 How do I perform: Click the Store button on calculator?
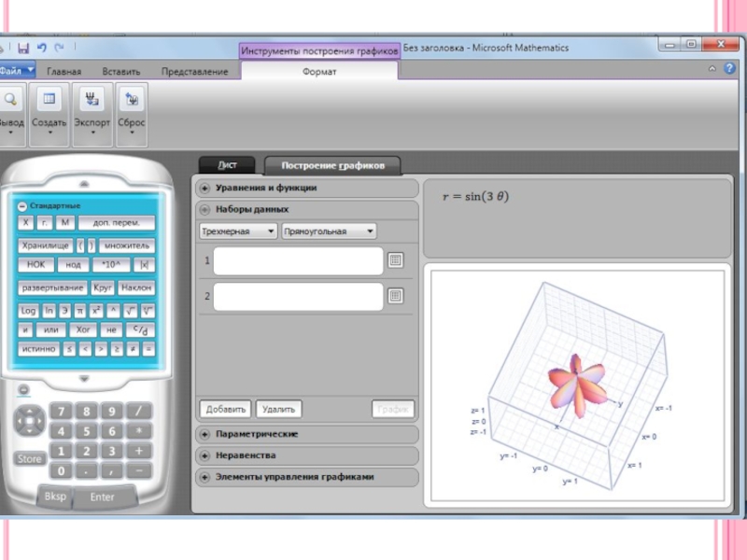point(30,458)
